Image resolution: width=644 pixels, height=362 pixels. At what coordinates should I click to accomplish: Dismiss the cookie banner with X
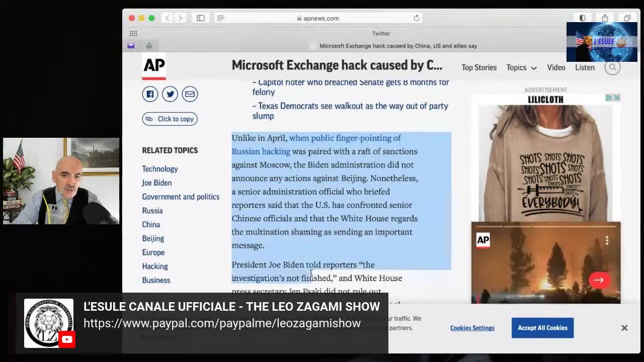click(x=624, y=328)
